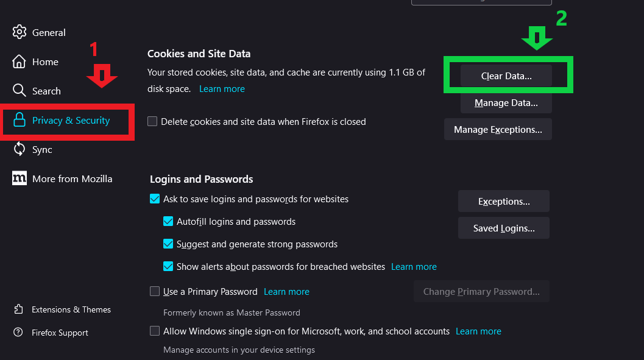Open More from Mozilla page

72,179
